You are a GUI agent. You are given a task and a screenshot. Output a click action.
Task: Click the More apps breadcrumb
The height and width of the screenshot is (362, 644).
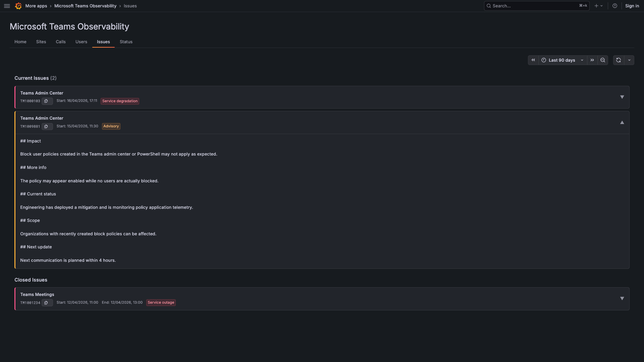[x=36, y=6]
